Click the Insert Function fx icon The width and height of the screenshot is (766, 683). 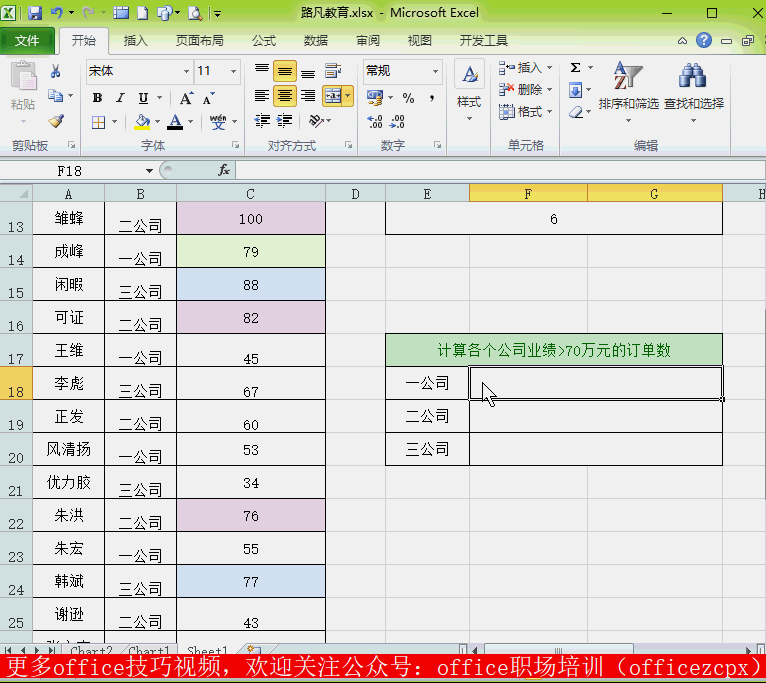224,171
